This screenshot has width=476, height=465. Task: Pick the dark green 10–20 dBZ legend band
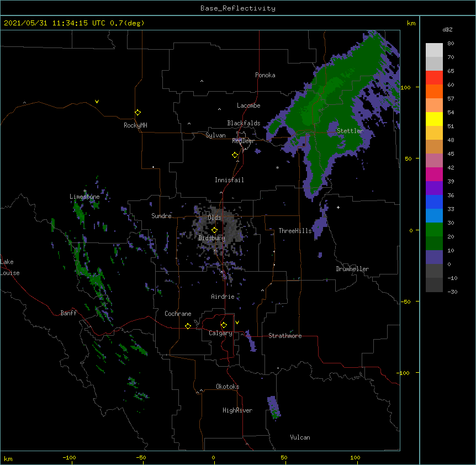pyautogui.click(x=434, y=244)
